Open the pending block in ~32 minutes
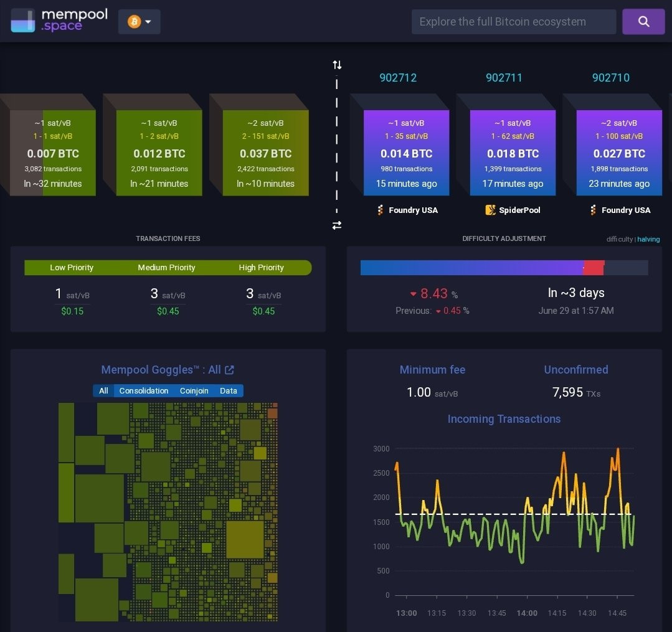 click(x=53, y=153)
